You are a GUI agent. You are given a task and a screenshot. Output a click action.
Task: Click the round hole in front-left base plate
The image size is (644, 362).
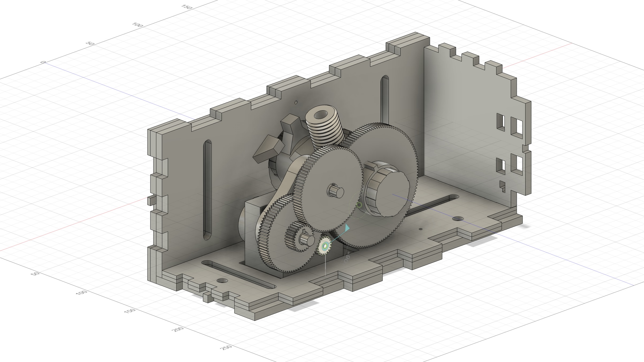(222, 281)
